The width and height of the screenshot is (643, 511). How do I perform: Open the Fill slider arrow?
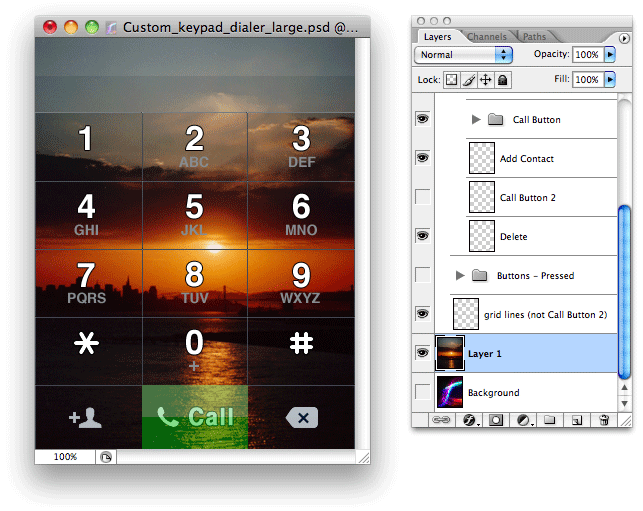click(x=610, y=80)
